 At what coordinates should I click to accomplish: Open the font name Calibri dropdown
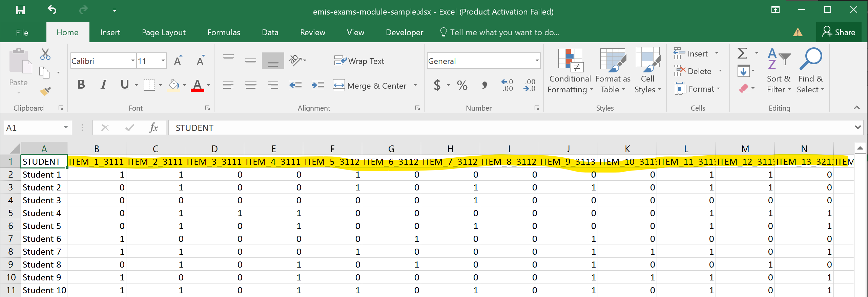(x=132, y=61)
